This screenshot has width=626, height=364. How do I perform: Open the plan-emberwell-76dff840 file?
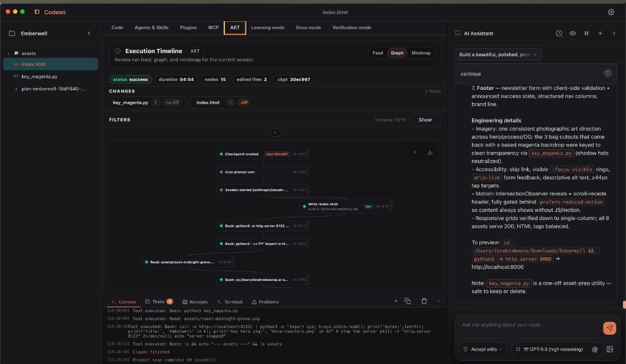point(50,89)
